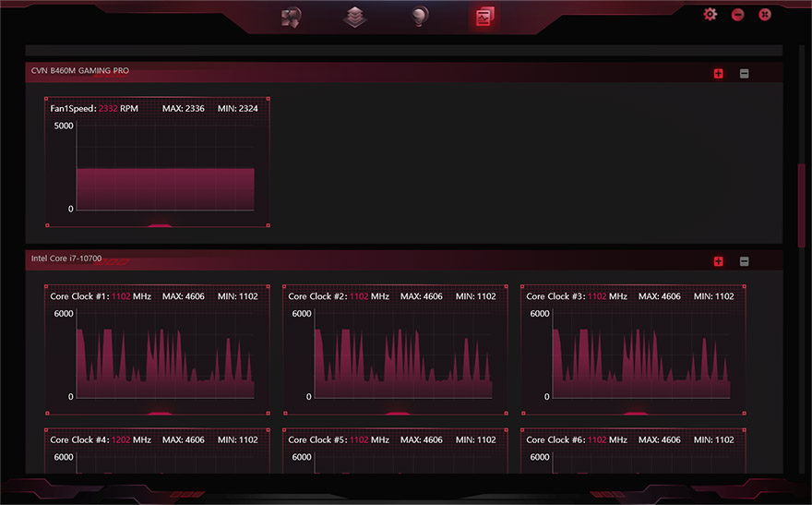Click the Core Clock #5 label
The height and width of the screenshot is (505, 812).
coord(316,439)
